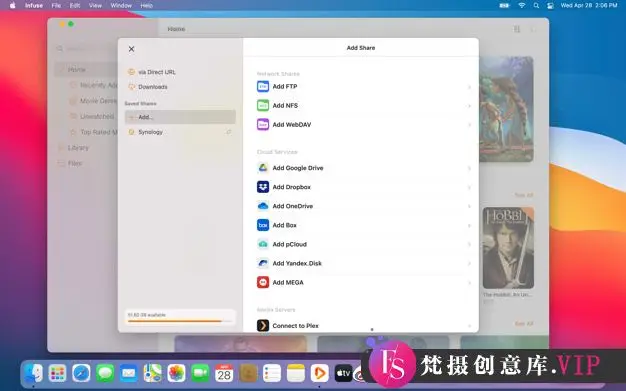Image resolution: width=626 pixels, height=391 pixels.
Task: Open the Infuse application menu
Action: [34, 6]
